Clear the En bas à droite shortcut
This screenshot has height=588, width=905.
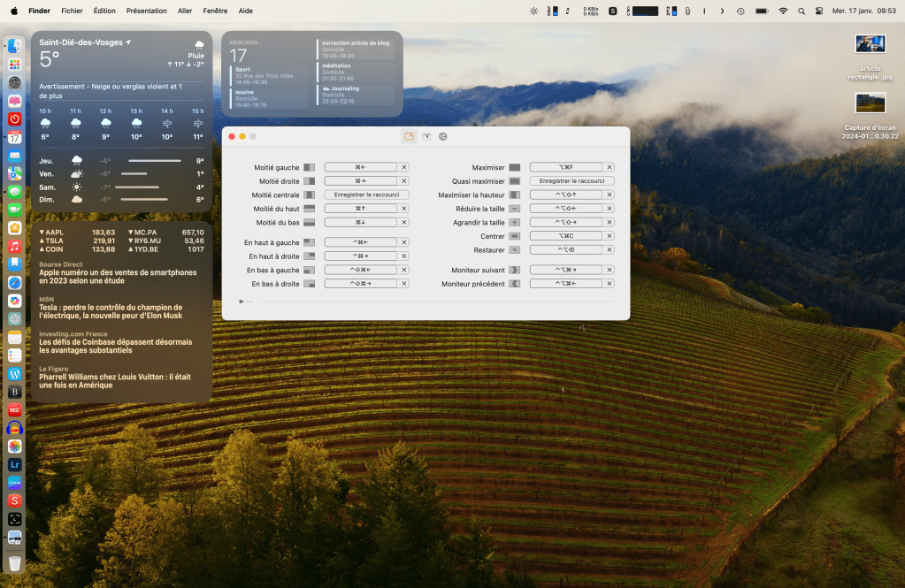pyautogui.click(x=404, y=284)
